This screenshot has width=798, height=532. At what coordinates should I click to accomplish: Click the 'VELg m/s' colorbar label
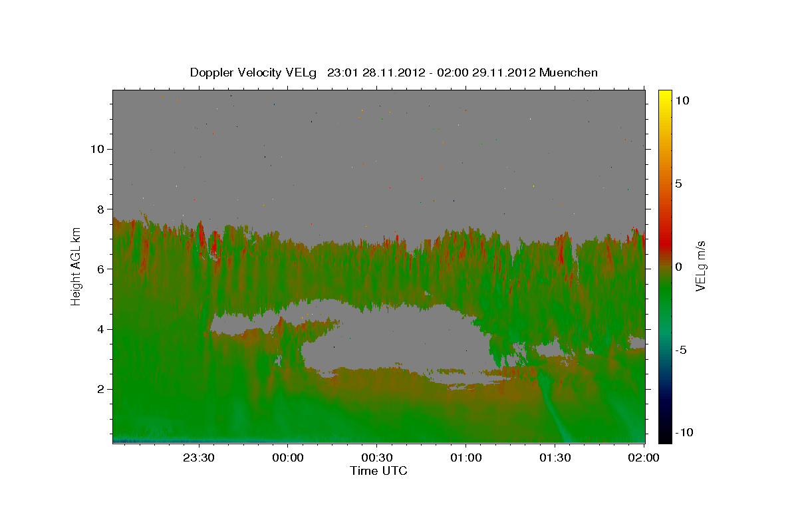pos(700,267)
